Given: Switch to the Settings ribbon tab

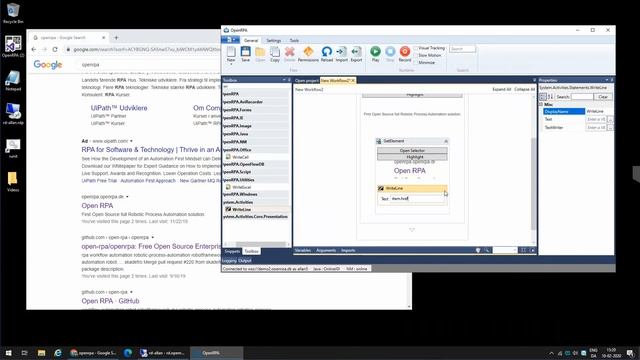Looking at the screenshot, I should point(273,40).
